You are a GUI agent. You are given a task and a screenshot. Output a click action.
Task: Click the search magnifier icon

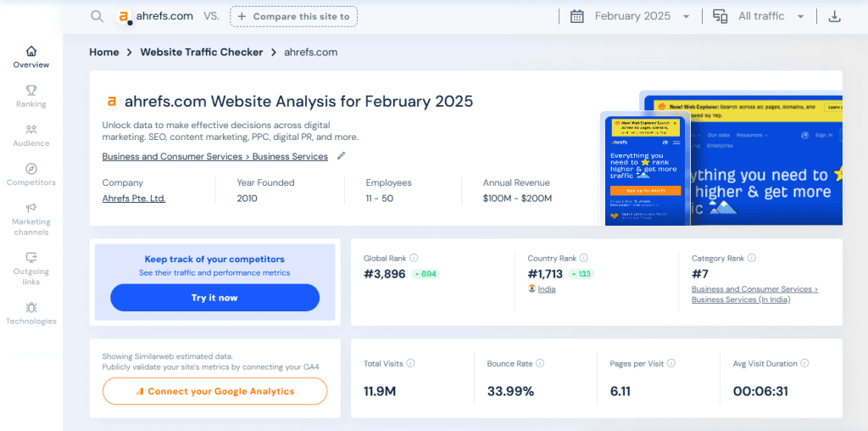coord(97,16)
